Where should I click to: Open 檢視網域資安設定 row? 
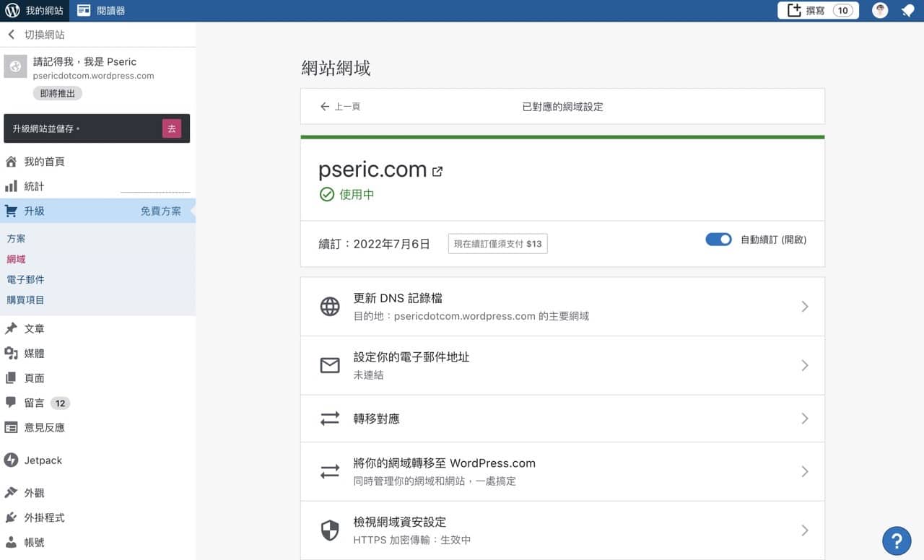coord(562,530)
